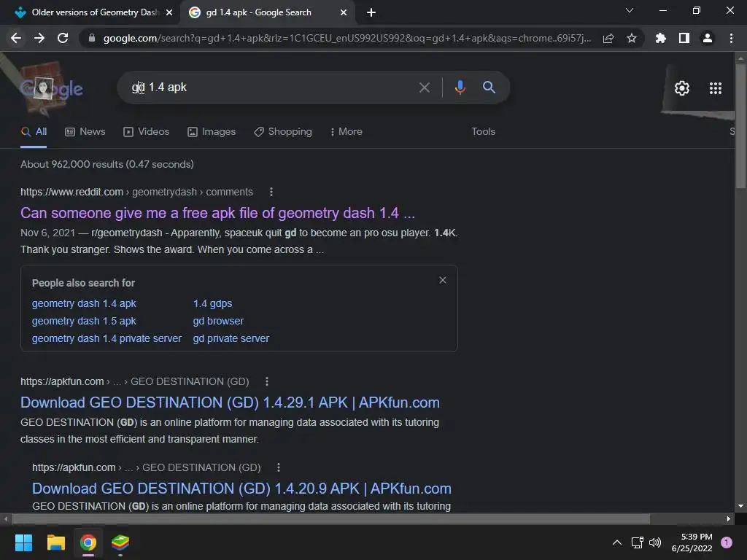Viewport: 747px width, 560px height.
Task: Search '1.4 gdps' suggestion
Action: point(212,303)
